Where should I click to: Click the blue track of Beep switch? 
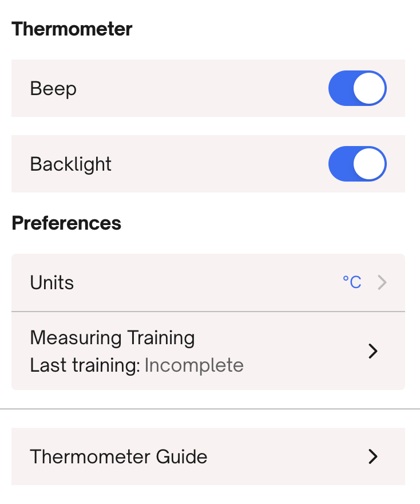(340, 89)
